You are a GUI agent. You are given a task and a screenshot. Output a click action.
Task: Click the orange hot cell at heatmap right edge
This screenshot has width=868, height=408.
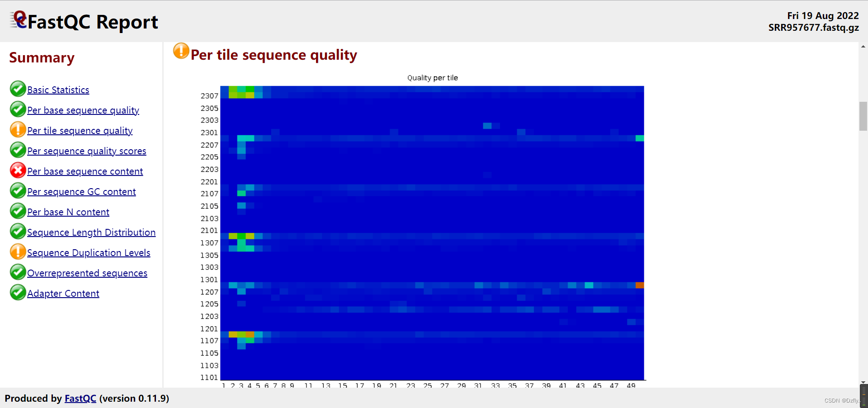click(x=640, y=285)
